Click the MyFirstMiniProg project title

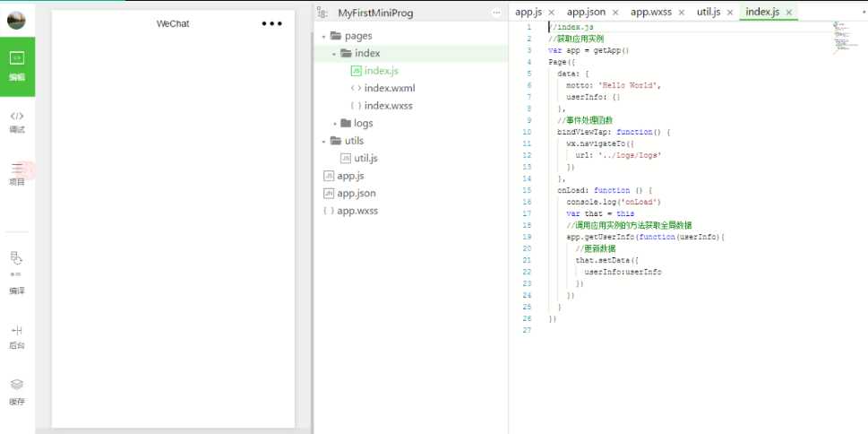[375, 13]
